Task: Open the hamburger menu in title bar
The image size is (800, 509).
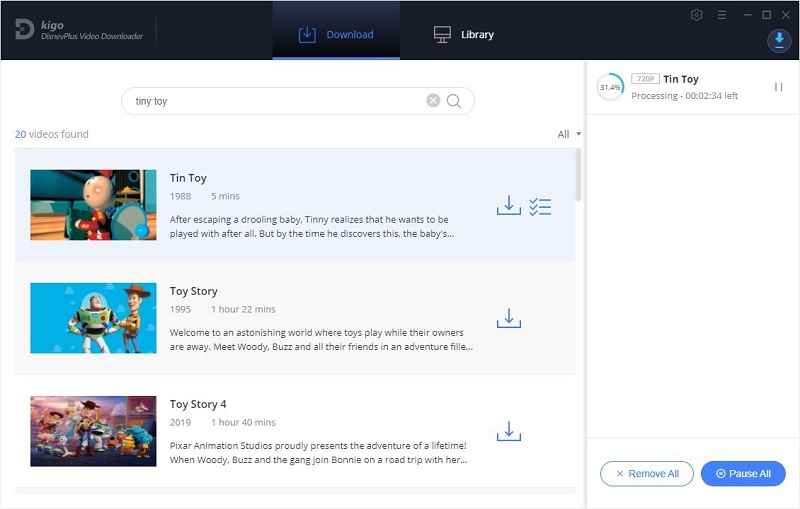Action: coord(722,15)
